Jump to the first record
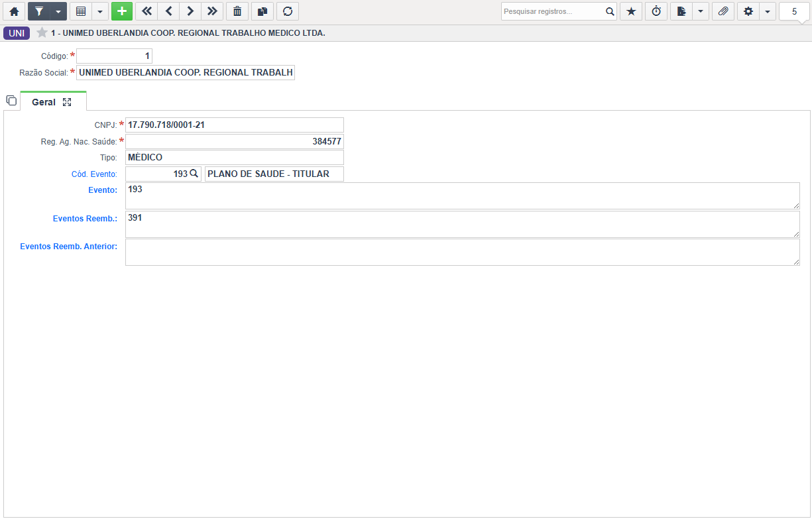The height and width of the screenshot is (519, 812). pos(146,11)
